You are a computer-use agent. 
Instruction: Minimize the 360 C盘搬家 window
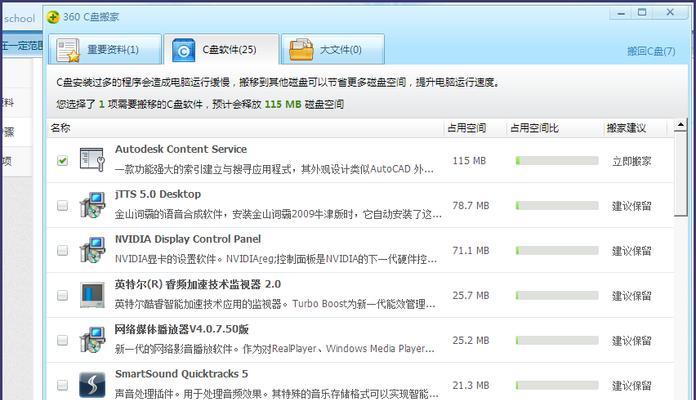(x=621, y=13)
